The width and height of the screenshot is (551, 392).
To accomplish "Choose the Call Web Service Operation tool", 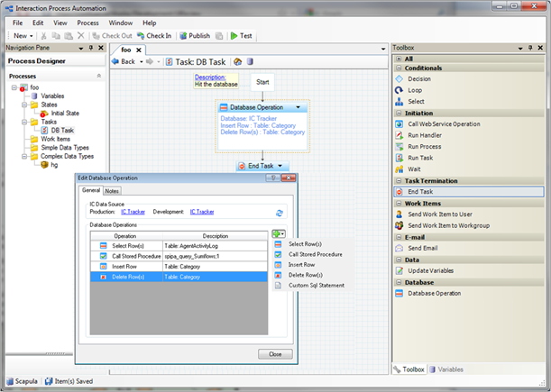I will pyautogui.click(x=443, y=123).
